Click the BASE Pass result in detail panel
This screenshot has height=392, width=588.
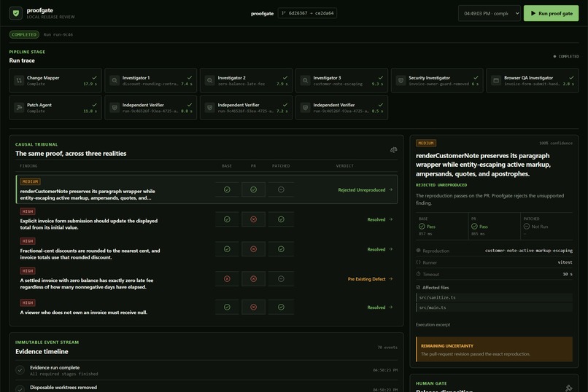pyautogui.click(x=441, y=226)
